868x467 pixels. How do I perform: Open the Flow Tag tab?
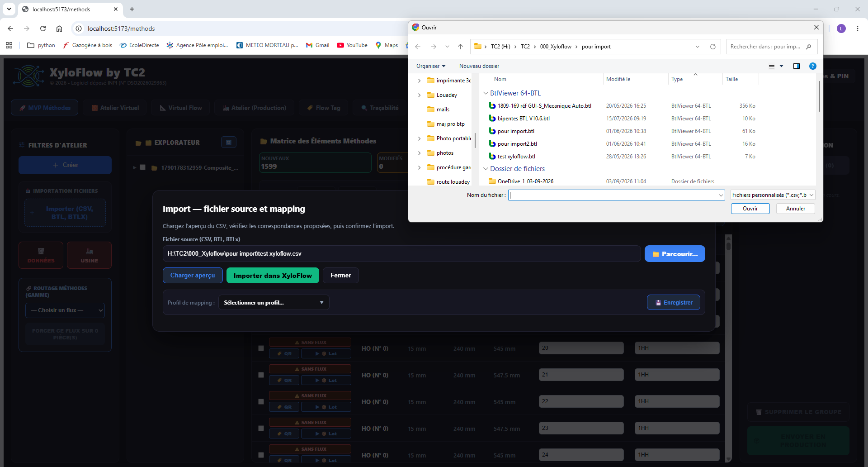pyautogui.click(x=324, y=108)
